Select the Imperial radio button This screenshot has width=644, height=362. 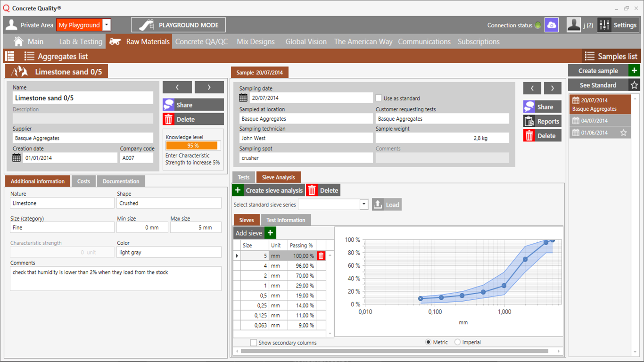pyautogui.click(x=457, y=342)
